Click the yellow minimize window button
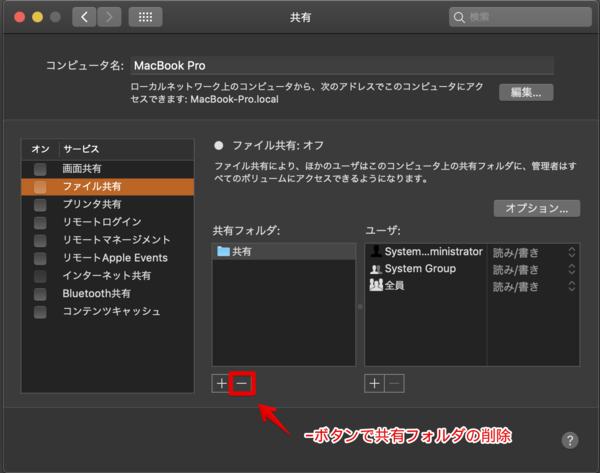 click(x=38, y=17)
